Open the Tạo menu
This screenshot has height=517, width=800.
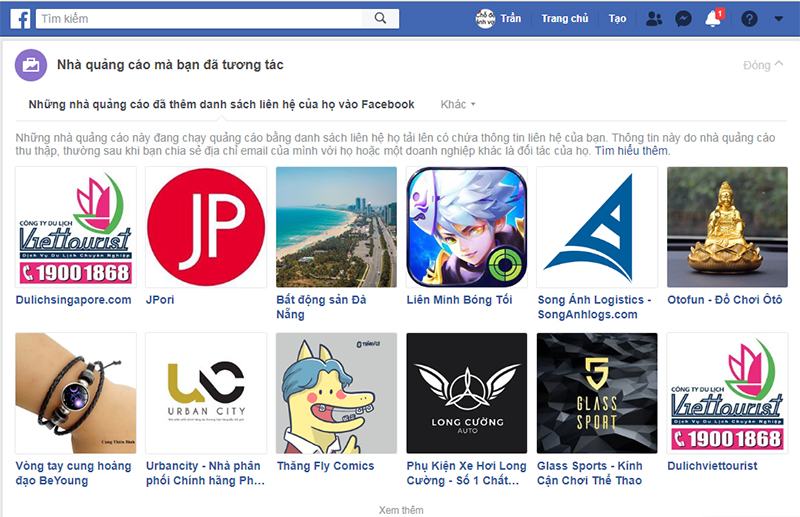click(x=617, y=18)
